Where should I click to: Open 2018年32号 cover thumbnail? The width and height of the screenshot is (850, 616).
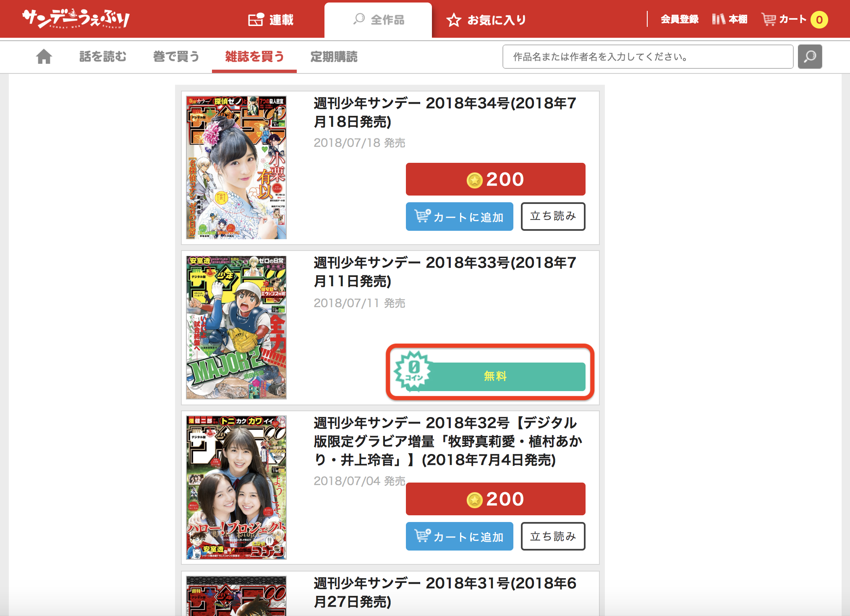(236, 488)
